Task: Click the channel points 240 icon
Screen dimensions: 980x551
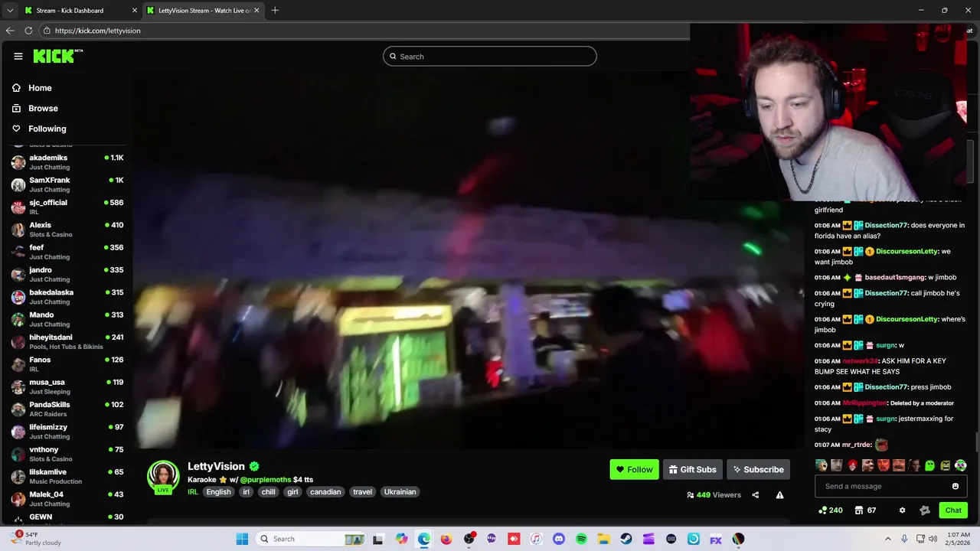Action: click(x=831, y=510)
